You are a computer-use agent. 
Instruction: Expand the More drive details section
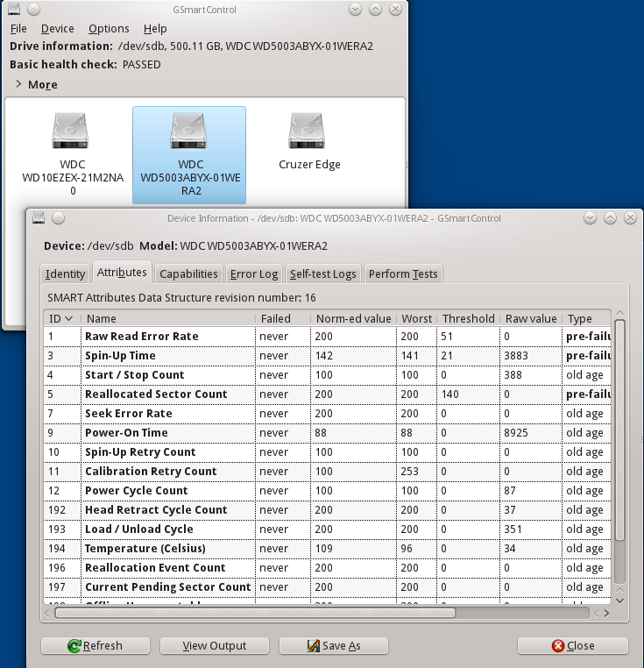[x=36, y=84]
